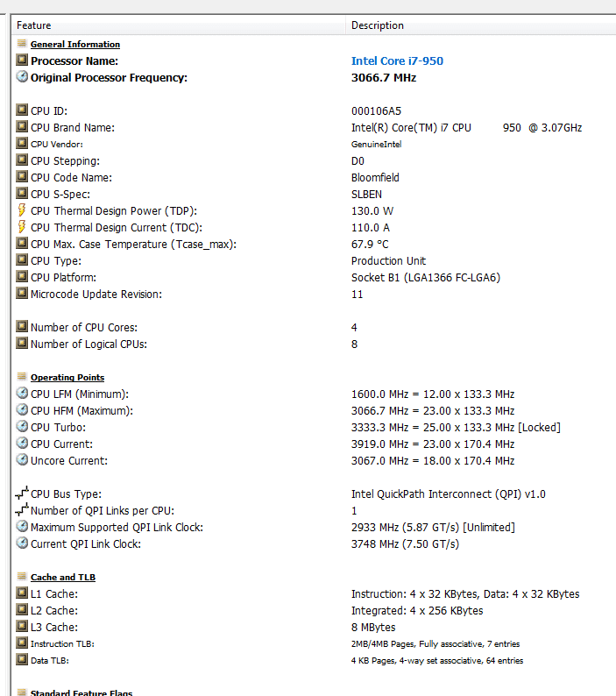Select the 'Data TLB:' row label
The image size is (616, 696).
50,660
